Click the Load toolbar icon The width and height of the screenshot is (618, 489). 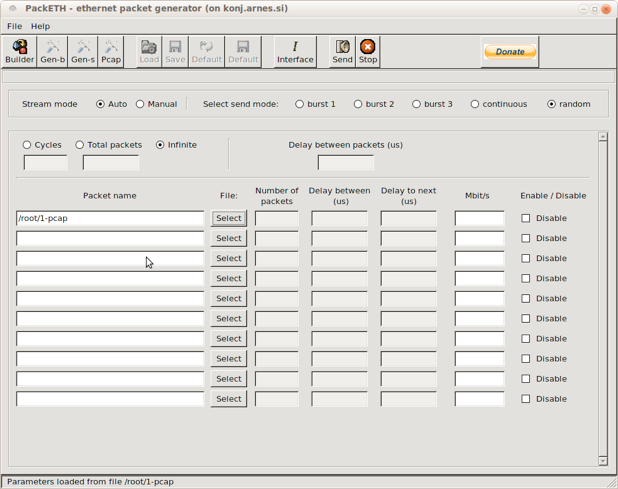(149, 52)
